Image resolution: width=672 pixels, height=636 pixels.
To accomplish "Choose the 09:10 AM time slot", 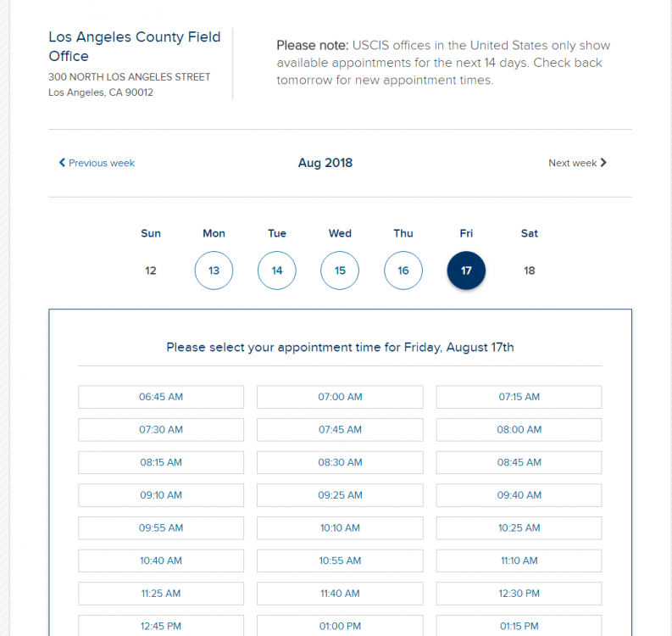I will point(161,495).
